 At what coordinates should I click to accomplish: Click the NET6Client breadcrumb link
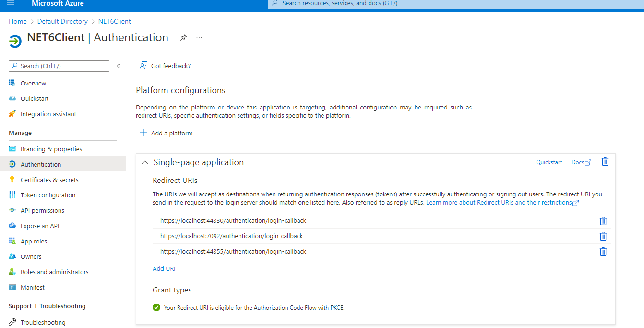coord(114,21)
